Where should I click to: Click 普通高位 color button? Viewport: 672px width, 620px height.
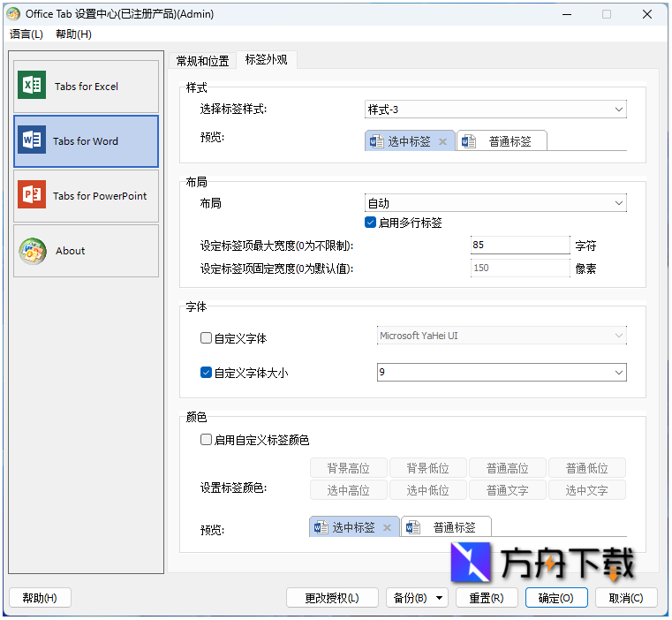[508, 468]
